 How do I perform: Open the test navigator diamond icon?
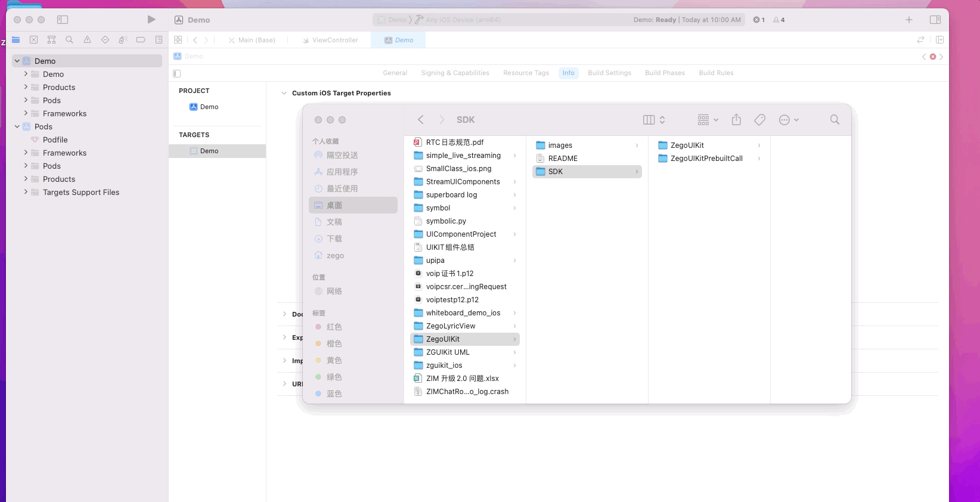[106, 40]
